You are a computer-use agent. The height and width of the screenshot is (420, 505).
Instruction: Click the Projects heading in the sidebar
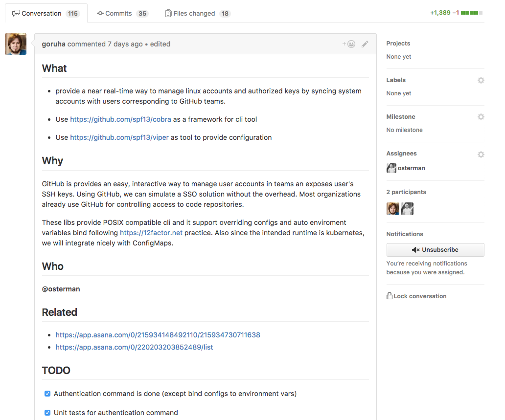click(398, 44)
